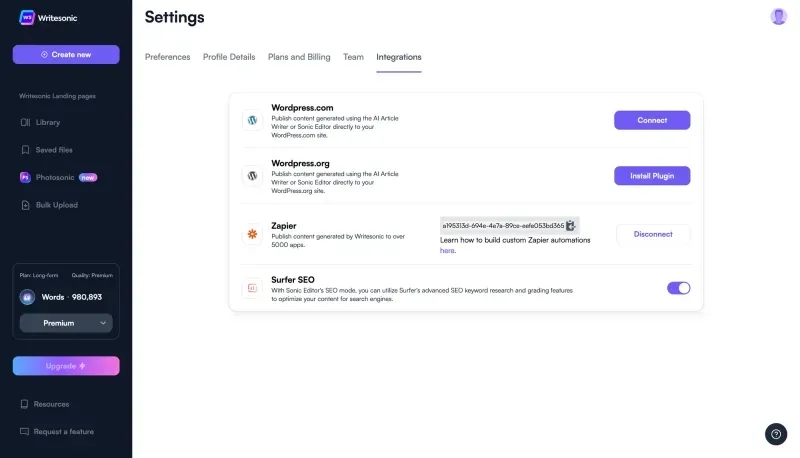This screenshot has width=800, height=458.
Task: Expand the Premium quality dropdown
Action: pos(66,323)
